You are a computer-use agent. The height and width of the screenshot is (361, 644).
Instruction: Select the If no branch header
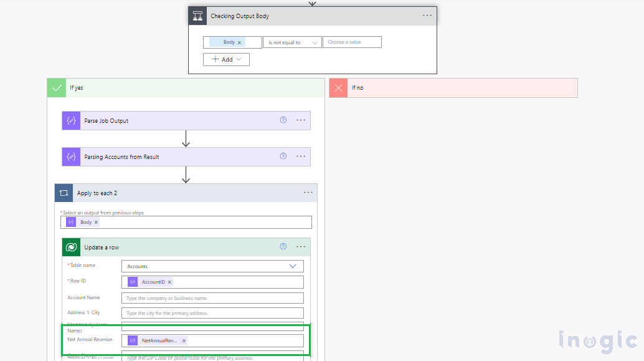click(453, 88)
